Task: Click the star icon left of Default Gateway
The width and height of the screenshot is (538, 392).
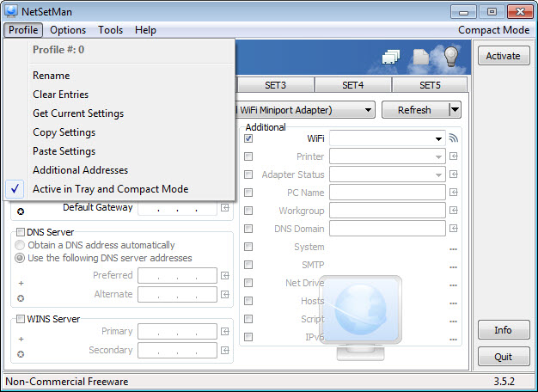Action: pos(21,211)
